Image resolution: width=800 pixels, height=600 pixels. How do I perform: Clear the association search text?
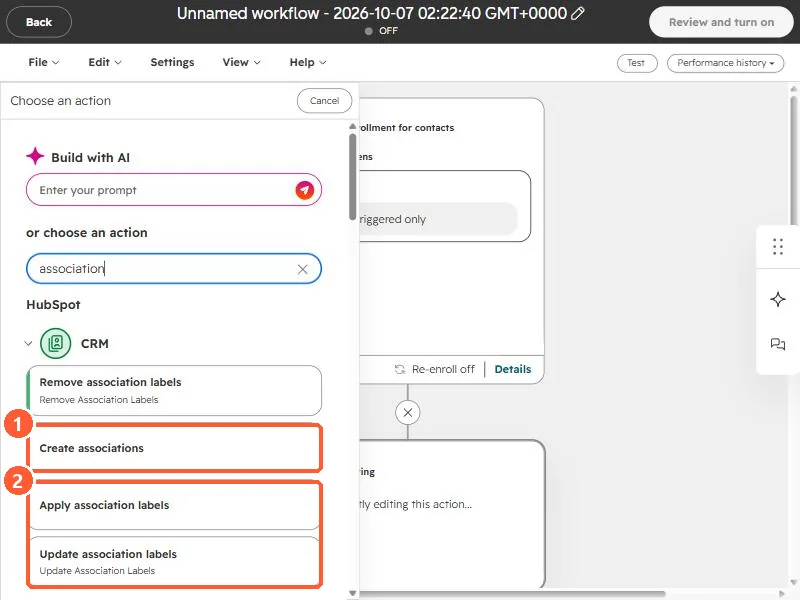(303, 269)
